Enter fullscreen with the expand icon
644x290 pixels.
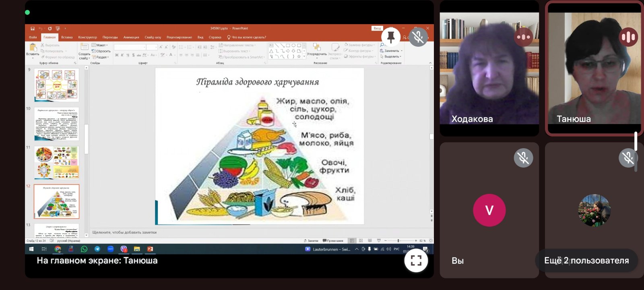[416, 261]
